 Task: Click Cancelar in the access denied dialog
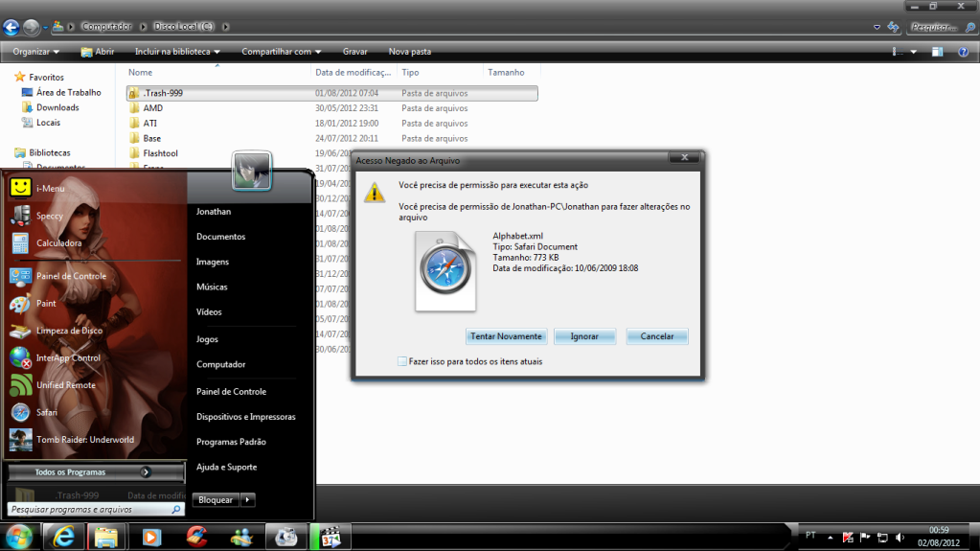657,336
